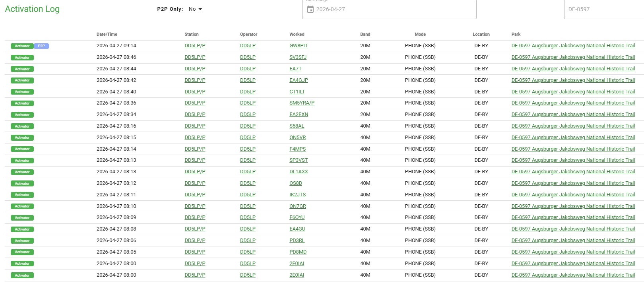Open the park link in the CT1ILT row
The image size is (644, 285).
point(573,92)
